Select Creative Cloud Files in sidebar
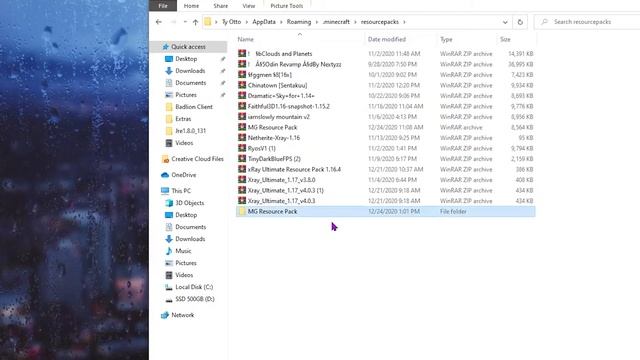 coord(197,159)
